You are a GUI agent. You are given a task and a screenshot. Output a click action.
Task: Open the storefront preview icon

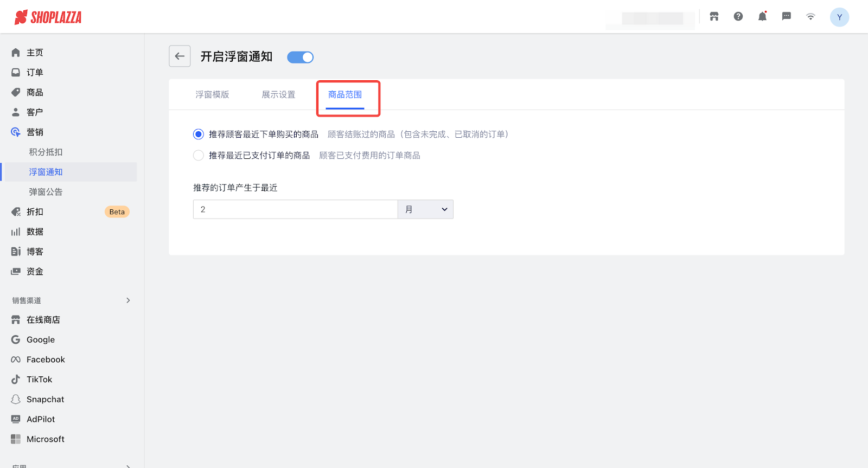pyautogui.click(x=714, y=17)
